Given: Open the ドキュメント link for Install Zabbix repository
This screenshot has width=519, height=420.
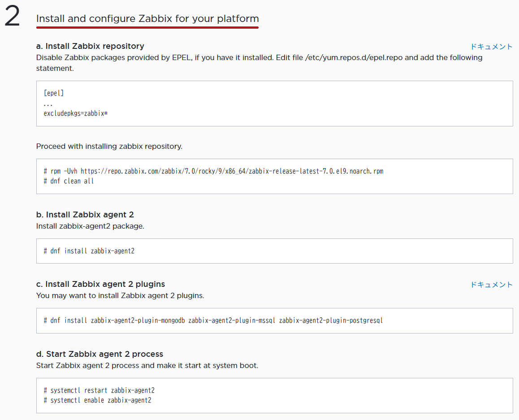Looking at the screenshot, I should (492, 47).
